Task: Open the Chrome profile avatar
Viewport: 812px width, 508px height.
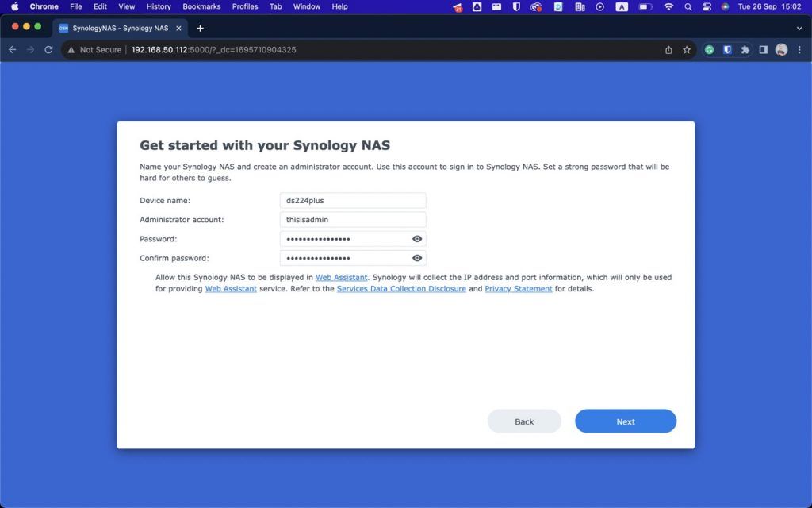Action: point(781,50)
